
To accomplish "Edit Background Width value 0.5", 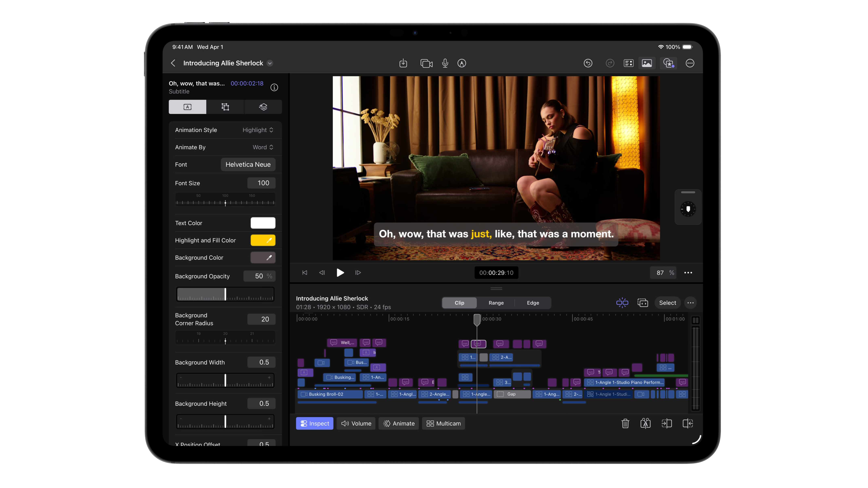I will [261, 362].
